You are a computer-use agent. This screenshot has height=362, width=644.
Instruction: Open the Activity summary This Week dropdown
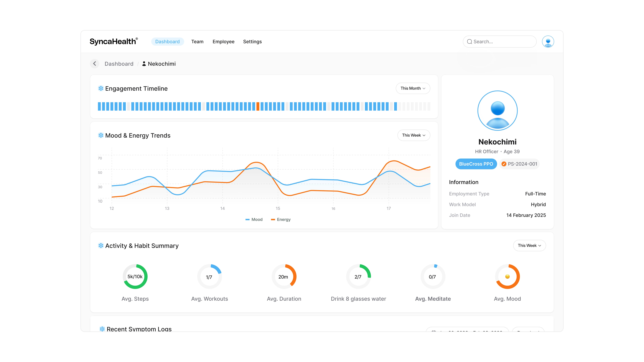click(x=529, y=246)
